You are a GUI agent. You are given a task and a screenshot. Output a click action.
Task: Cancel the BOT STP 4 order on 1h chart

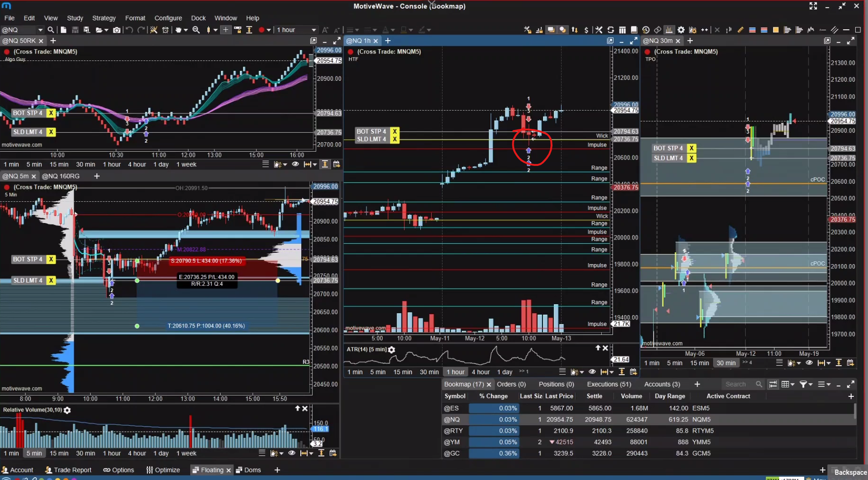[394, 131]
